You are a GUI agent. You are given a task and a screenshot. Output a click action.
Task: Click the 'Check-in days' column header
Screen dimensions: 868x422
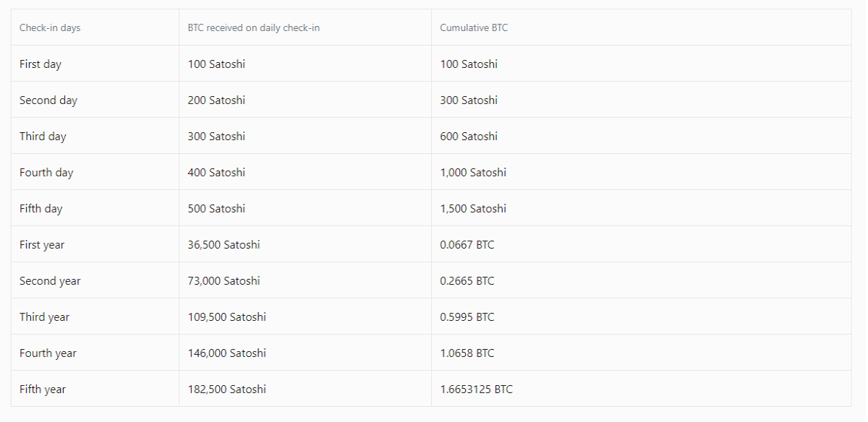pyautogui.click(x=50, y=27)
